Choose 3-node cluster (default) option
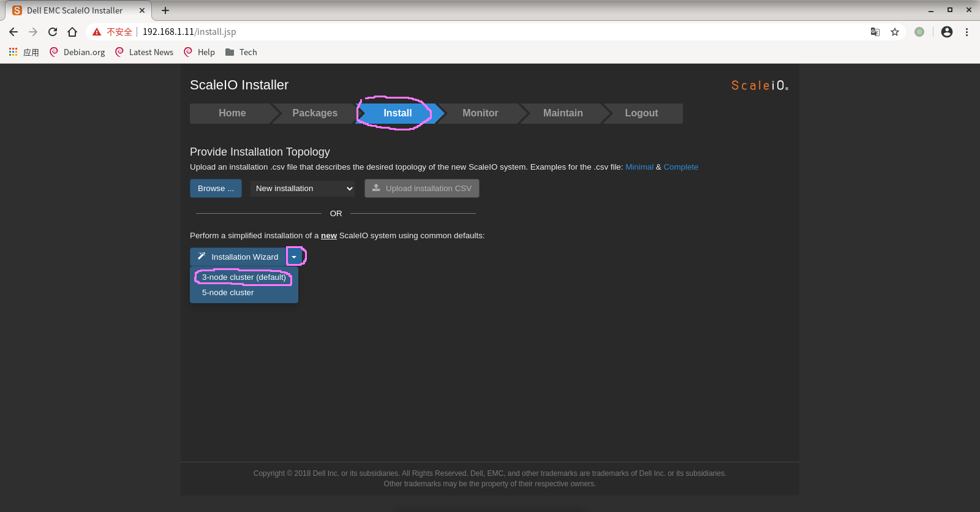 (244, 277)
